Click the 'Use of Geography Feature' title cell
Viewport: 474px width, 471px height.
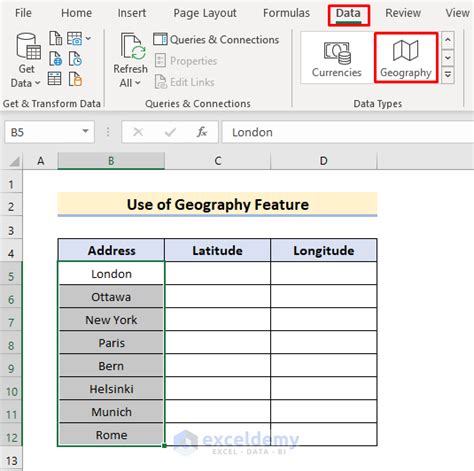click(x=217, y=205)
